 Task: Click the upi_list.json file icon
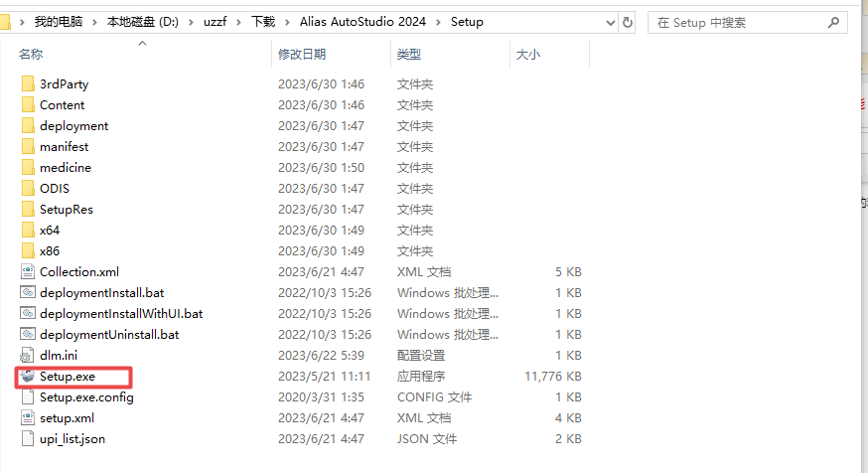click(x=27, y=439)
